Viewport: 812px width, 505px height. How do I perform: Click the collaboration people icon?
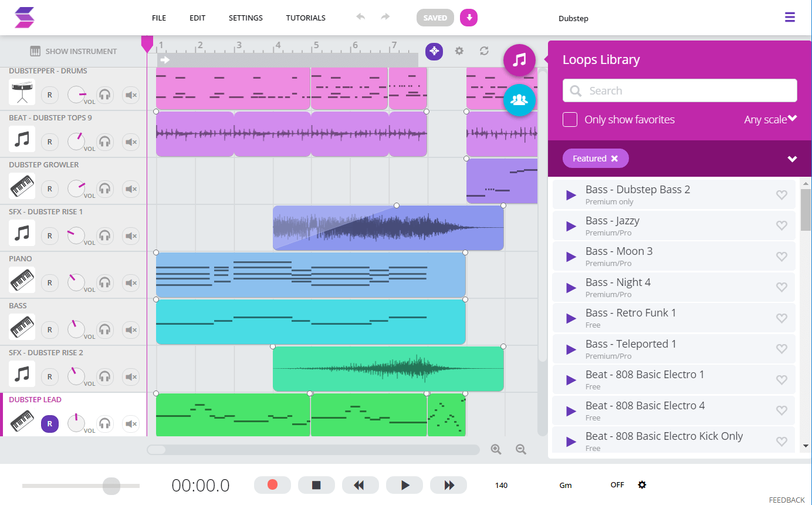point(519,100)
